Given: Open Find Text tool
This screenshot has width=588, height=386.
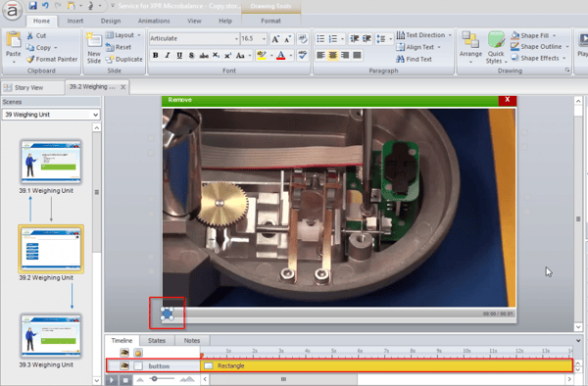Looking at the screenshot, I should 414,59.
